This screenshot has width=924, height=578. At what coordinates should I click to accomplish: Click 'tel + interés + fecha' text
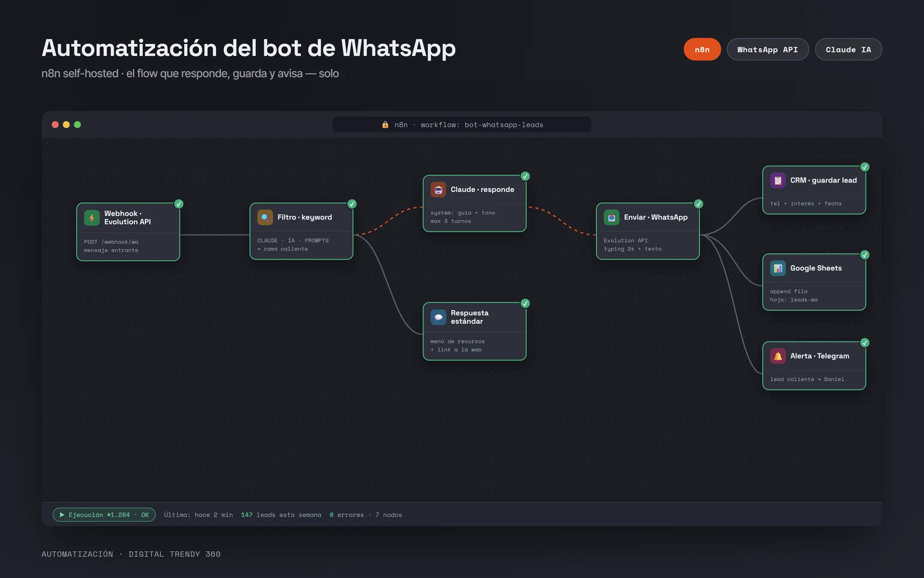click(806, 204)
